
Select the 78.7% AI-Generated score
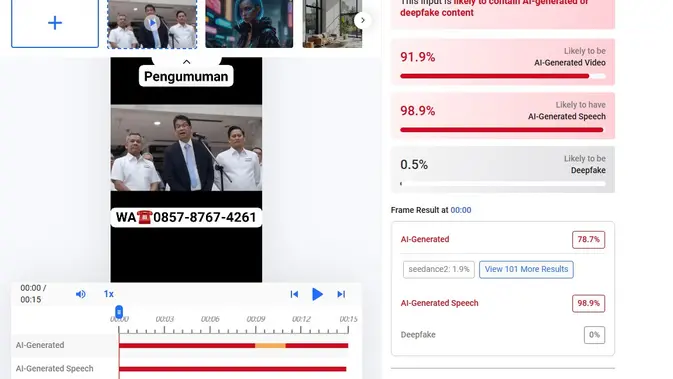588,240
